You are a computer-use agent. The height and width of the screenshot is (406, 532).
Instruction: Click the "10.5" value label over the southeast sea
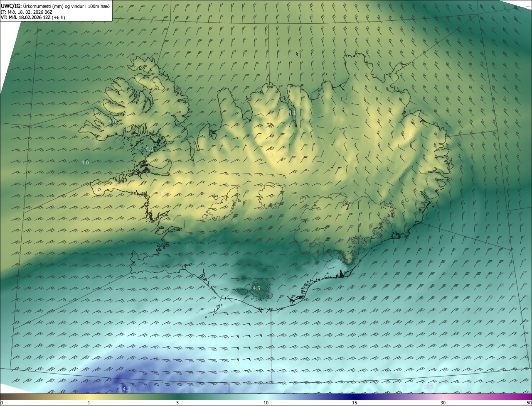[x=429, y=386]
